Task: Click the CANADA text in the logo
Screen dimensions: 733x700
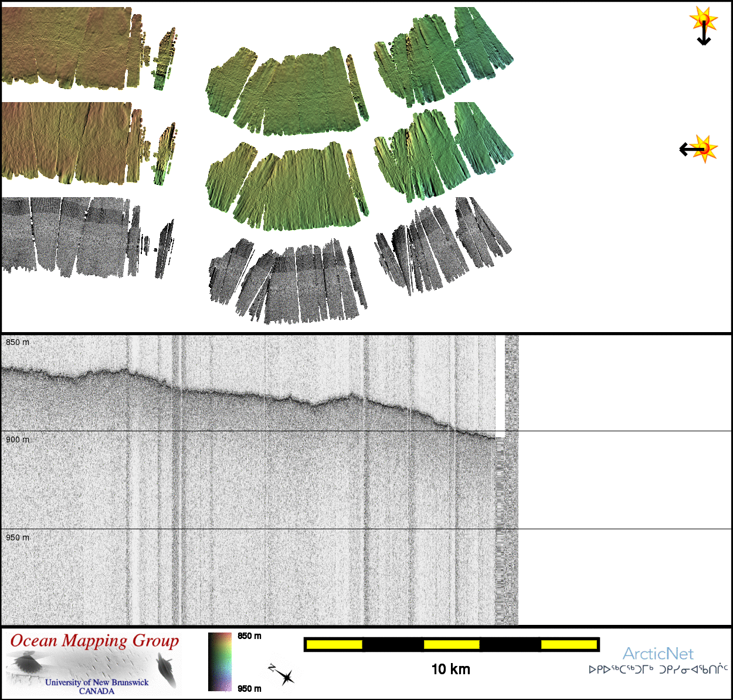Action: pyautogui.click(x=97, y=691)
